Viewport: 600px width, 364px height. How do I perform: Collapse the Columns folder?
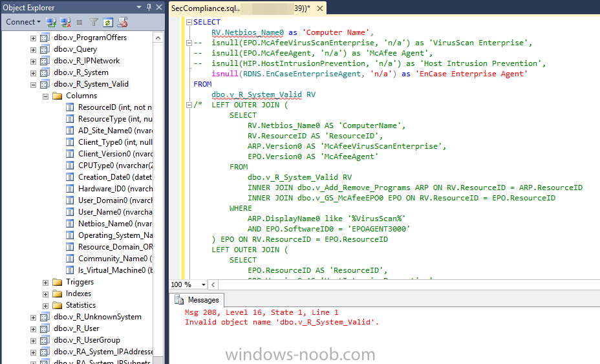[x=45, y=96]
